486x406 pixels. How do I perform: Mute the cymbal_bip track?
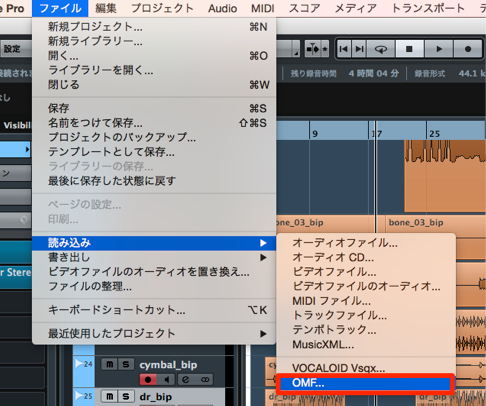click(109, 364)
